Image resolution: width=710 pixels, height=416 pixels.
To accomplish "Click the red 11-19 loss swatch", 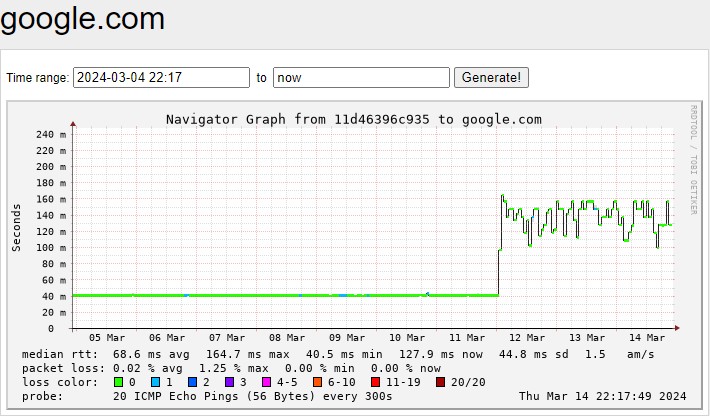I will (x=376, y=382).
